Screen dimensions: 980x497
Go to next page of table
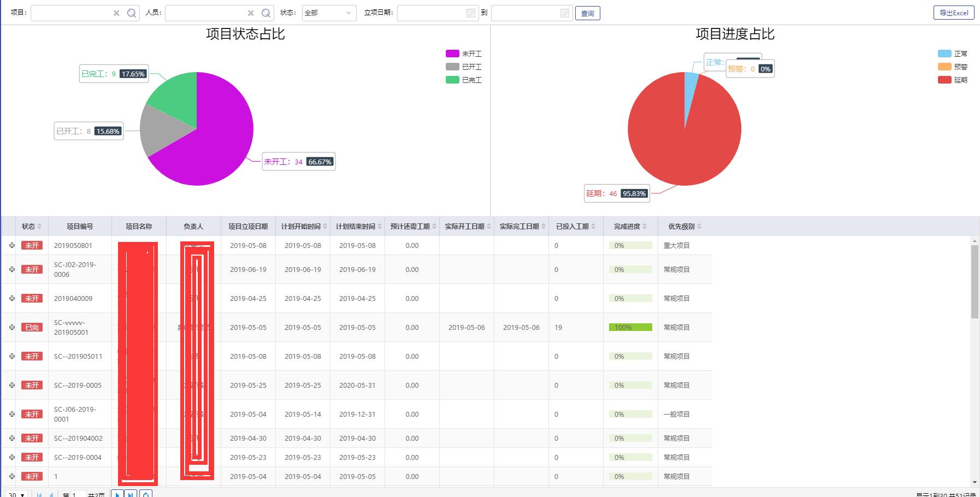pos(117,494)
